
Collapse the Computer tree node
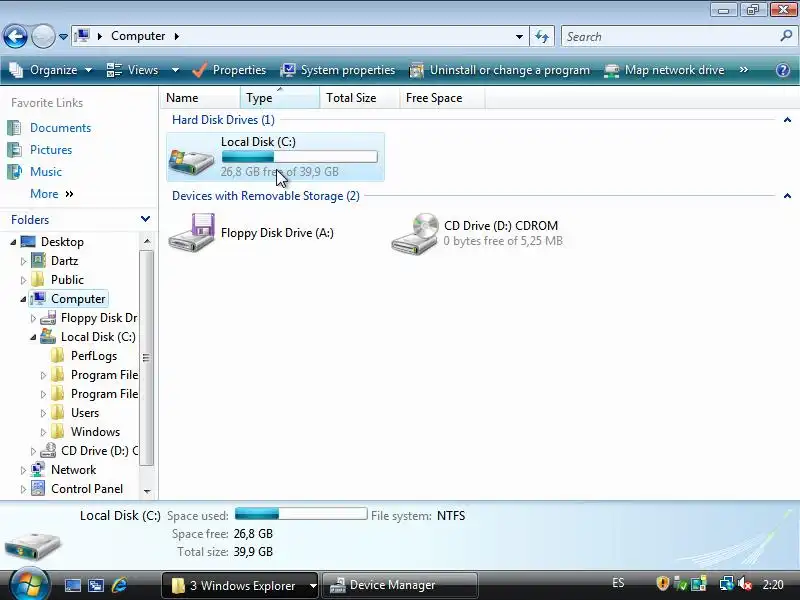(23, 299)
